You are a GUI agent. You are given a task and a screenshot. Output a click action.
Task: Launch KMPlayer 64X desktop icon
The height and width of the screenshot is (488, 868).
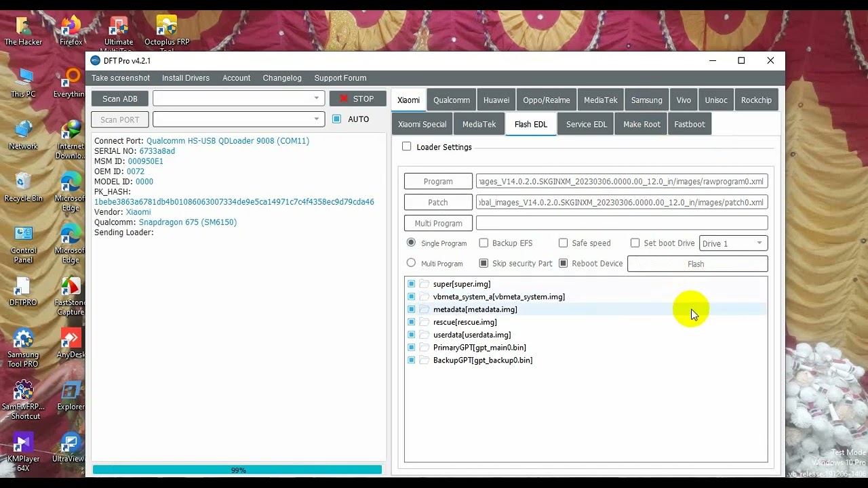coord(23,453)
